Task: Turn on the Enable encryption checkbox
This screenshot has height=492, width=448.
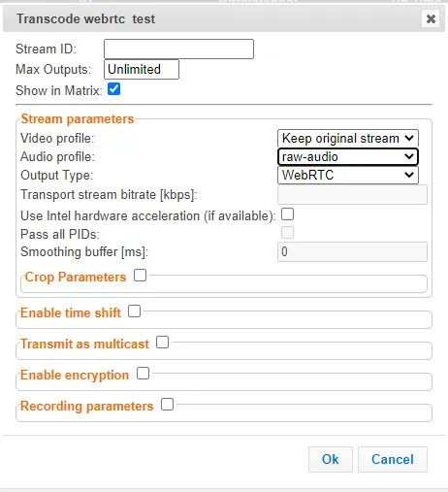Action: pos(143,374)
